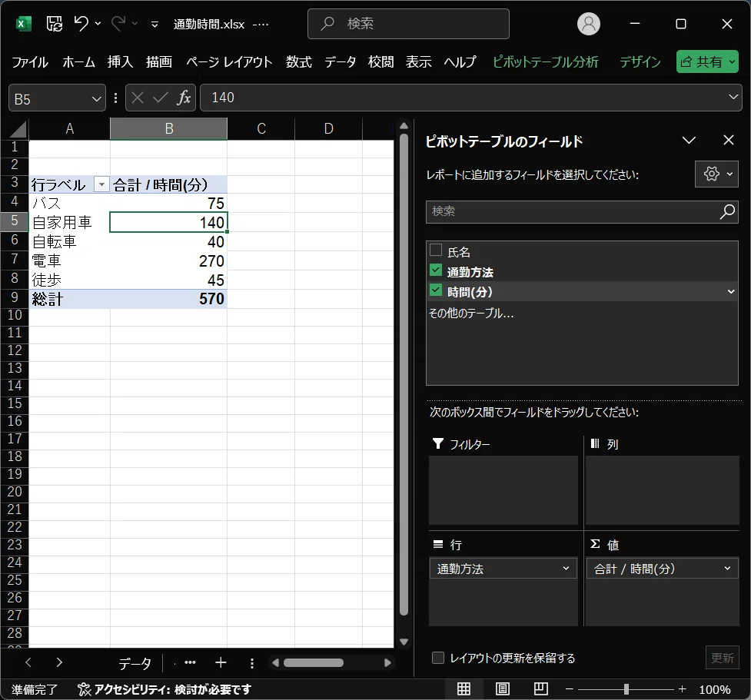
Task: Open the 行ラベル filter dropdown button
Action: 101,184
